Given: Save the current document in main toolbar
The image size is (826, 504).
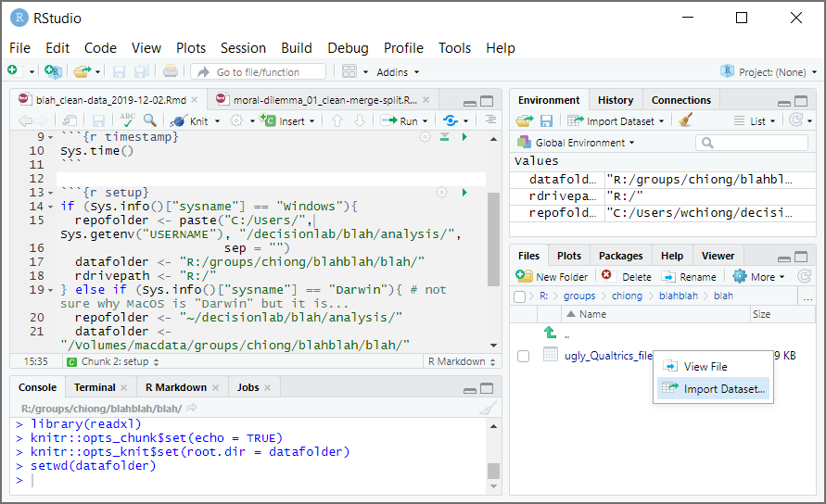Looking at the screenshot, I should coord(119,71).
